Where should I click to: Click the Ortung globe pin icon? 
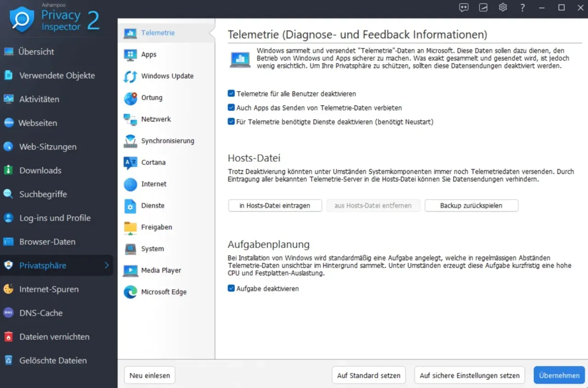pyautogui.click(x=130, y=98)
